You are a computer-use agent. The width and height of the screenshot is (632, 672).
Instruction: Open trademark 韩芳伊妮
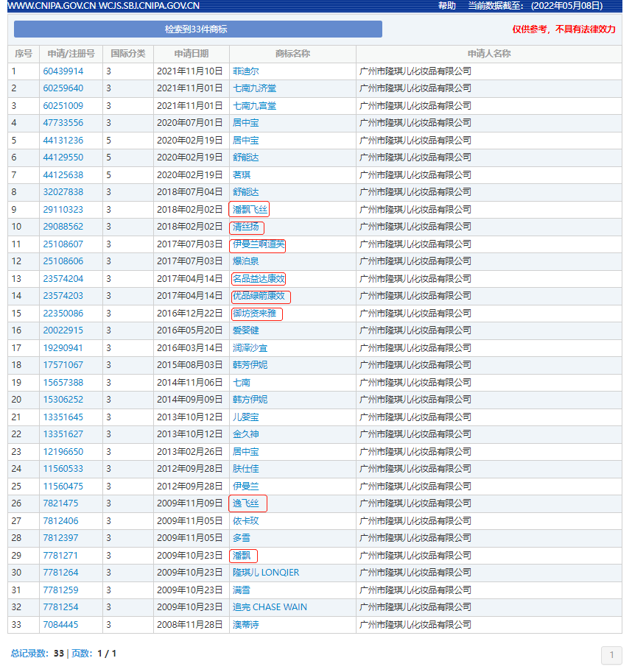tap(250, 365)
